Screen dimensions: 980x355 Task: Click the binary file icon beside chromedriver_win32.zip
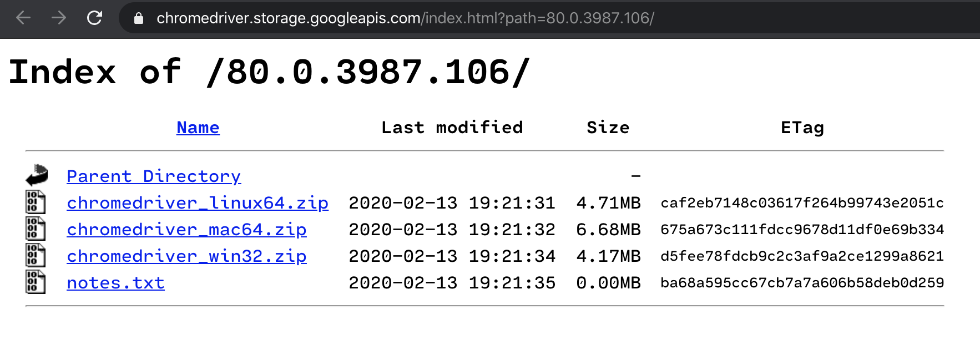36,255
